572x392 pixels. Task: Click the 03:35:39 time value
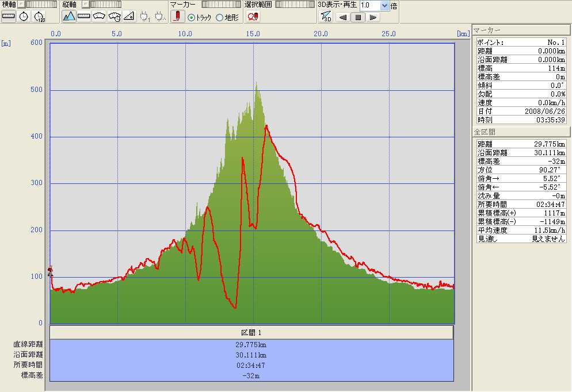pyautogui.click(x=551, y=120)
